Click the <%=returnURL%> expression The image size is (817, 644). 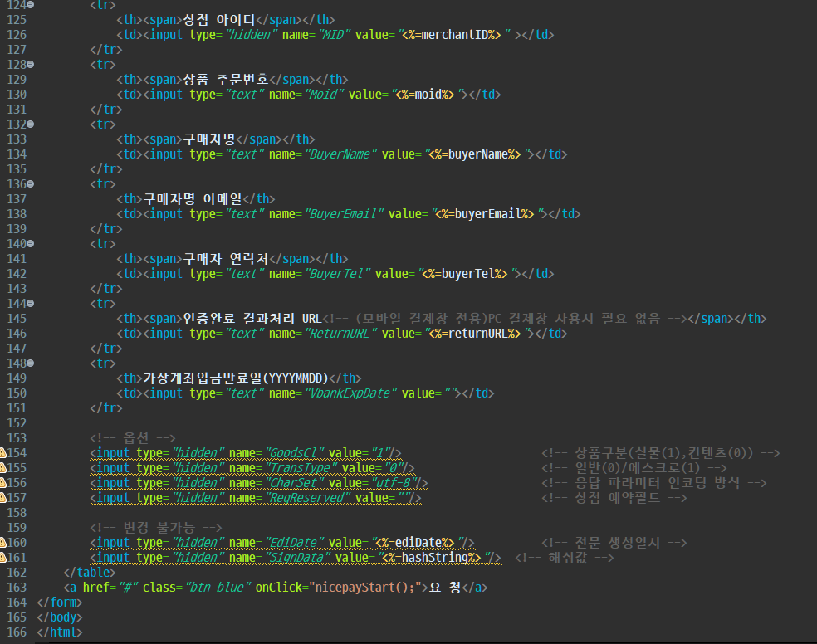pyautogui.click(x=475, y=334)
